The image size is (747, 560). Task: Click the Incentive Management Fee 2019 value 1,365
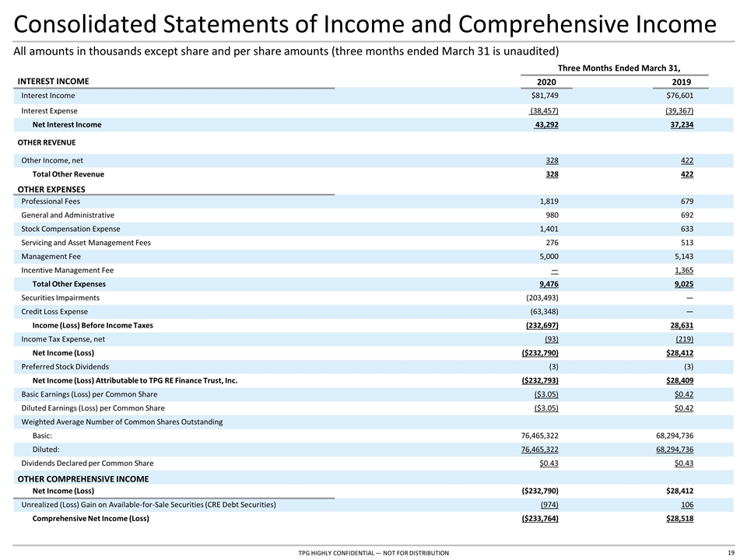coord(684,271)
